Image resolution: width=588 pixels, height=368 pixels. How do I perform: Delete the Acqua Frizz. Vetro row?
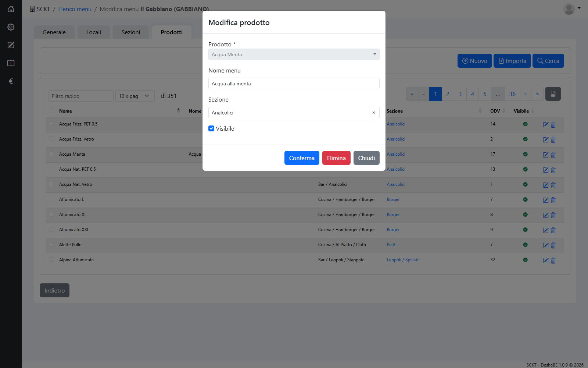(553, 140)
